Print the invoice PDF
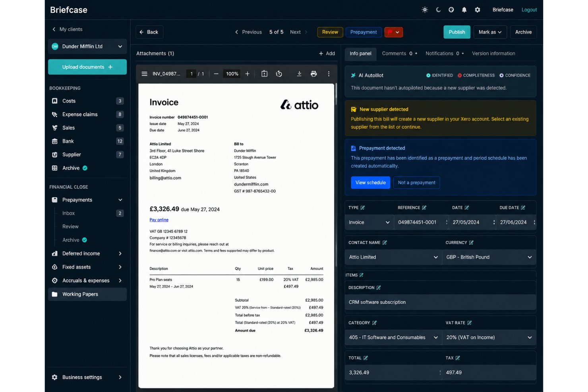Image resolution: width=588 pixels, height=392 pixels. point(314,74)
